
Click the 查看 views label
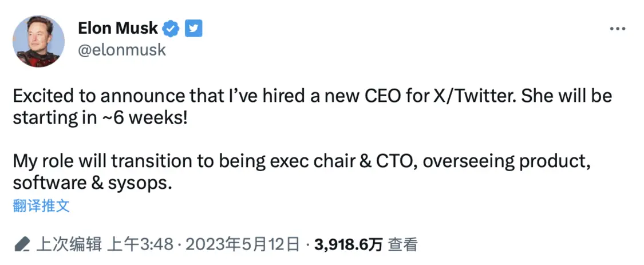pos(403,245)
